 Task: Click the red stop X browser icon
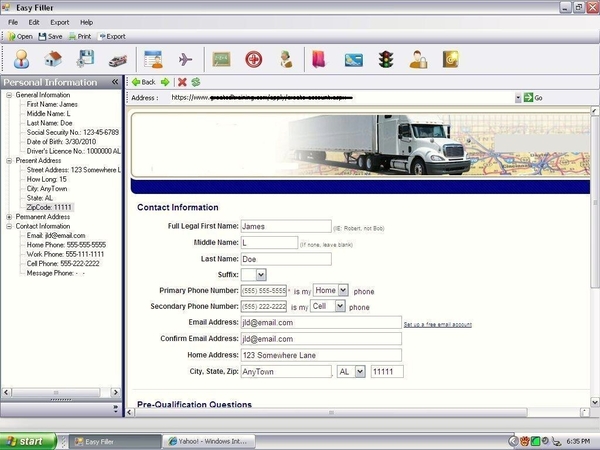pyautogui.click(x=182, y=82)
